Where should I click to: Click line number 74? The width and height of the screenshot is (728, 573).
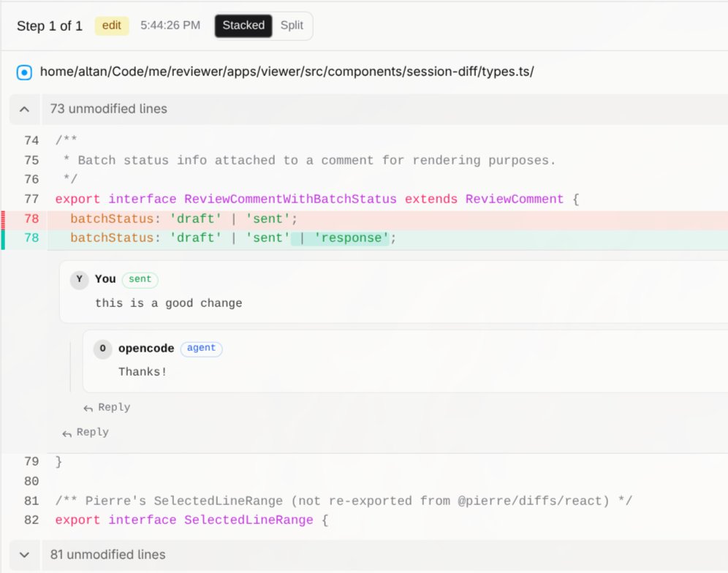point(31,140)
